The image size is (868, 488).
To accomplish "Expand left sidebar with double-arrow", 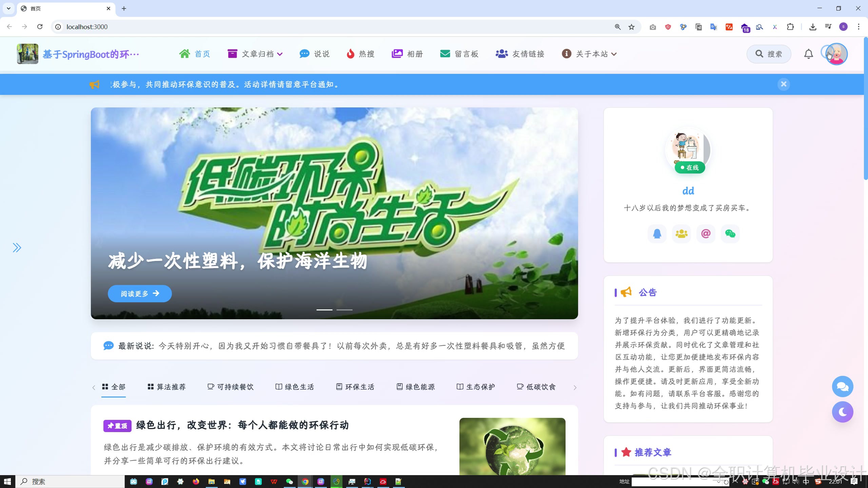I will [x=17, y=248].
